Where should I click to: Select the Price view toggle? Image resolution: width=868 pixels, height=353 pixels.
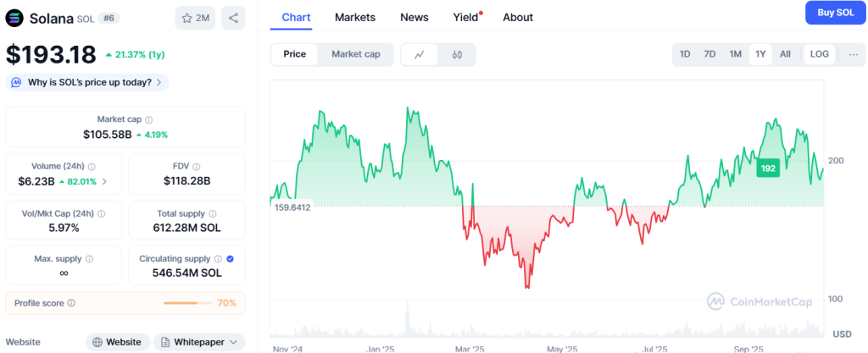[x=295, y=54]
